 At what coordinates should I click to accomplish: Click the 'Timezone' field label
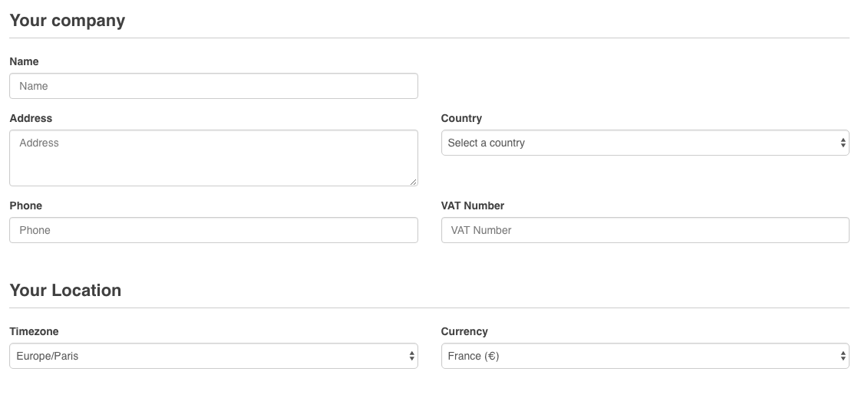pos(34,331)
